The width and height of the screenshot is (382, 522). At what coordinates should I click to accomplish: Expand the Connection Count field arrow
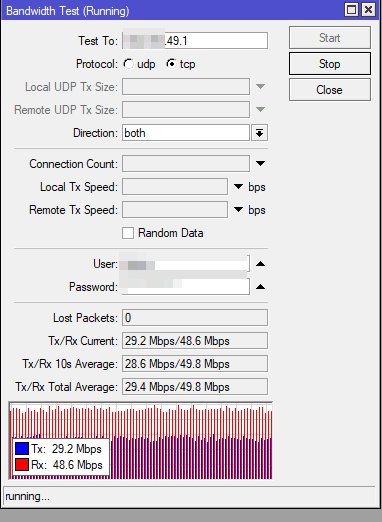[x=260, y=163]
